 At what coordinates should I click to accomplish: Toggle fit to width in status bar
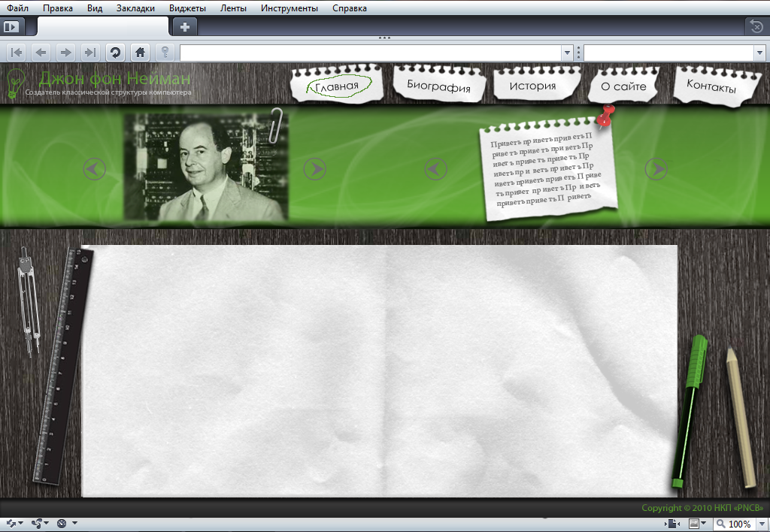pyautogui.click(x=672, y=524)
